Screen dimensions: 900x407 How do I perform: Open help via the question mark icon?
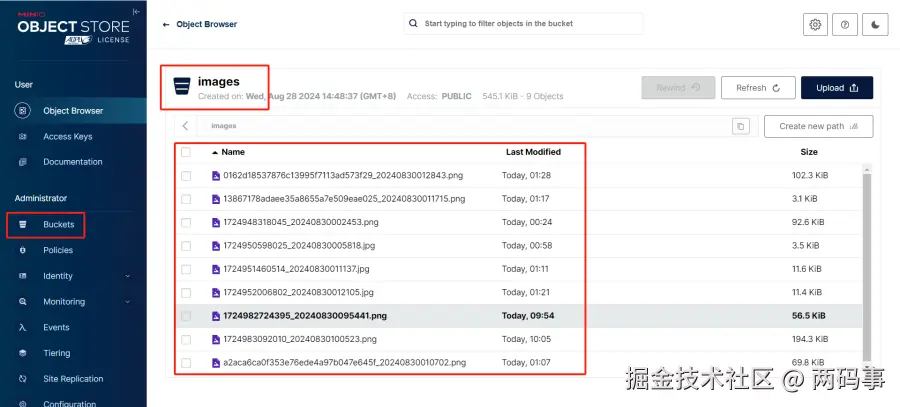[845, 25]
